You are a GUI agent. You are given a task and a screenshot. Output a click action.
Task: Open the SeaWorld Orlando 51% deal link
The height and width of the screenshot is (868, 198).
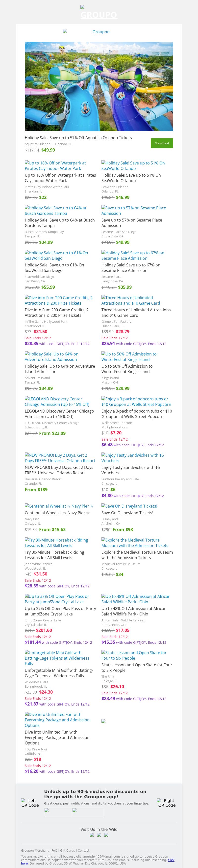(x=133, y=165)
